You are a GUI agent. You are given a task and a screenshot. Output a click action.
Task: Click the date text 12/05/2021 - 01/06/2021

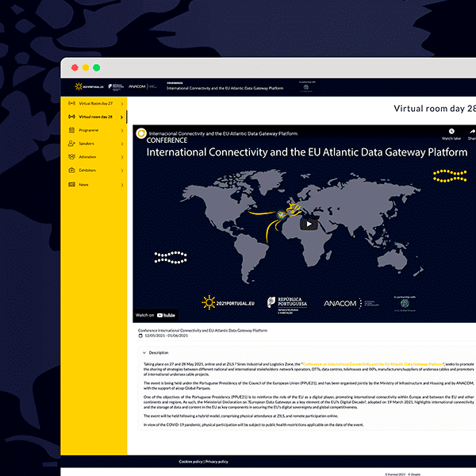tap(167, 336)
